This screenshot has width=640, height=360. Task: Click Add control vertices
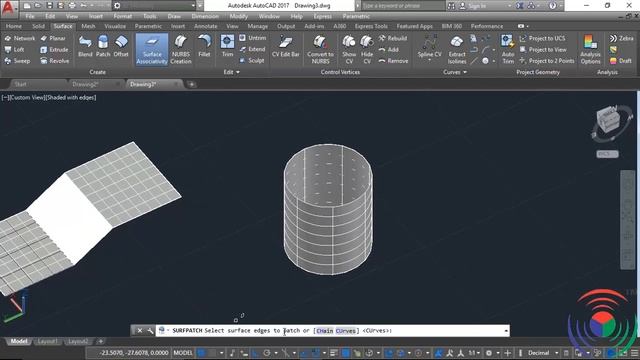pyautogui.click(x=389, y=49)
